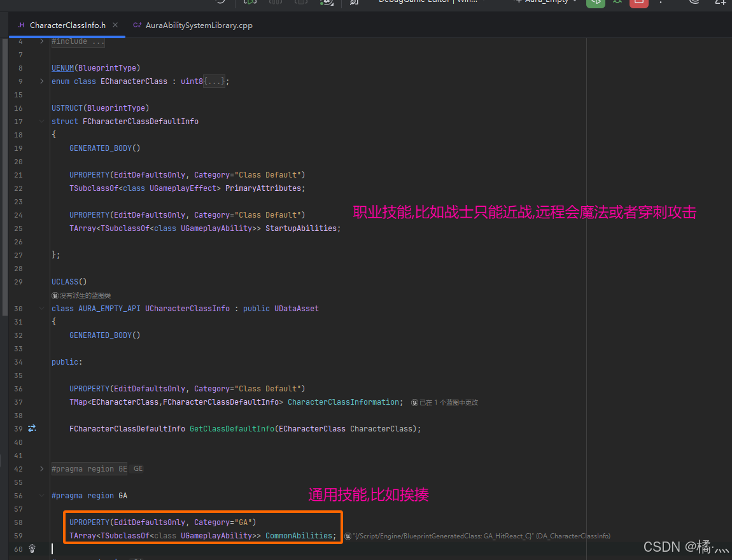Click GENERATED_BODY() on line 32
Screen dimensions: 732x560
pos(104,335)
